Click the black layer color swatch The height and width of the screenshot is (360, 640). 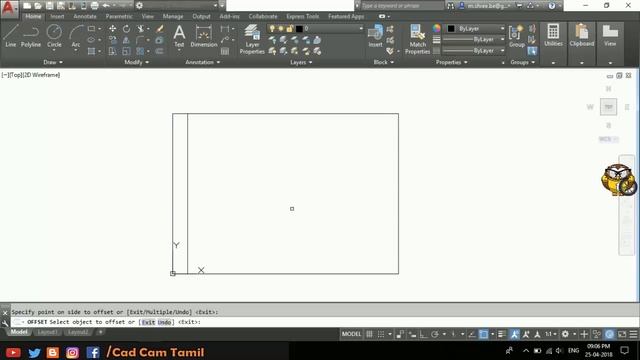point(299,29)
